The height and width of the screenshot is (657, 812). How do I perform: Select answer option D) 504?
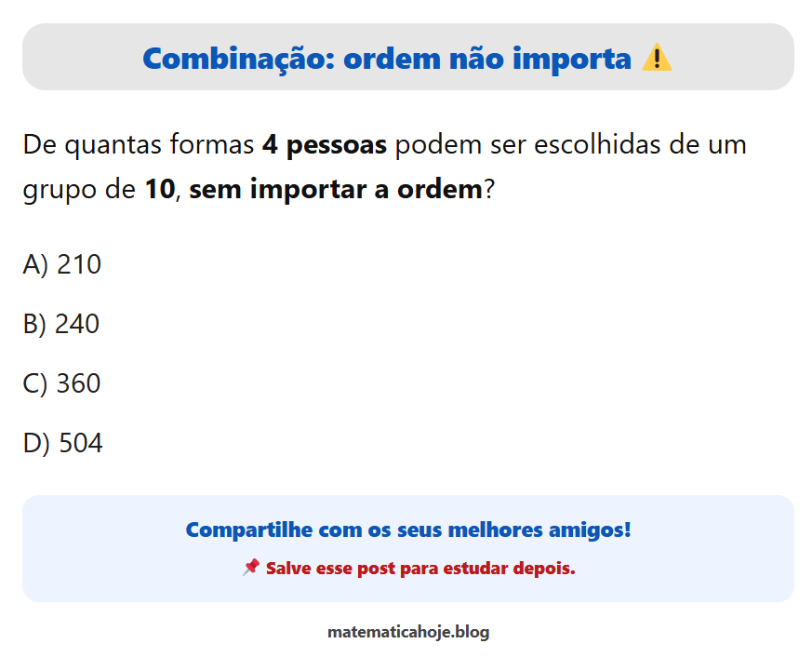(x=62, y=443)
